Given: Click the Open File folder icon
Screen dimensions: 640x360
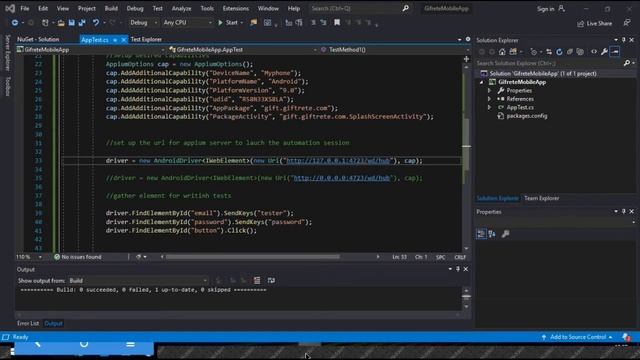Looking at the screenshot, I should 61,23.
